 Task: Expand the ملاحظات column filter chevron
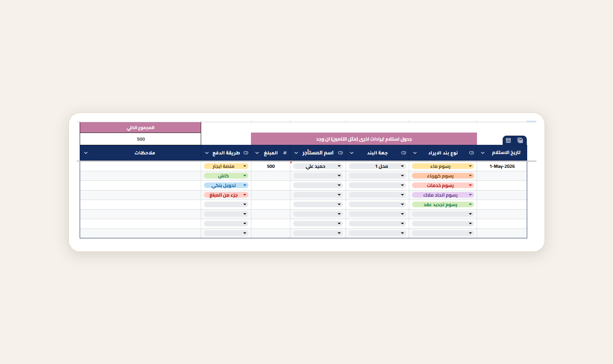[86, 153]
